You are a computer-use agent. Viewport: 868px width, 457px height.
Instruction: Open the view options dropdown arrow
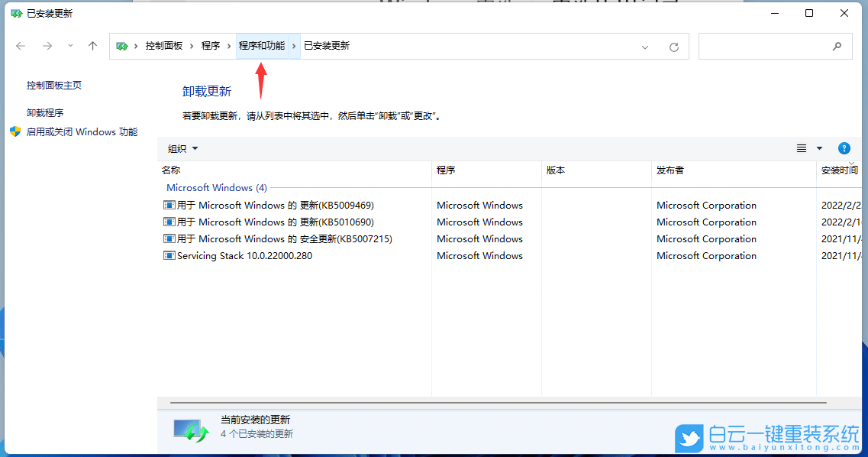pyautogui.click(x=819, y=147)
